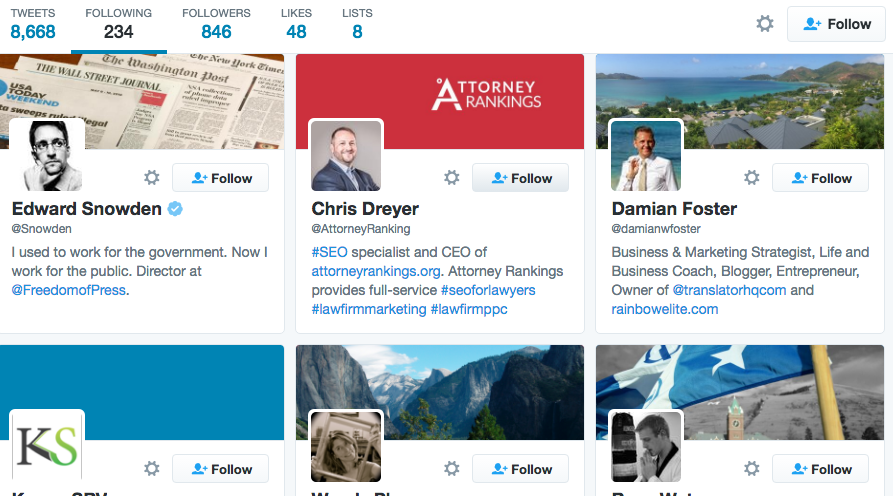Open gear menu on Edward Snowden's card
The width and height of the screenshot is (893, 496).
click(152, 178)
